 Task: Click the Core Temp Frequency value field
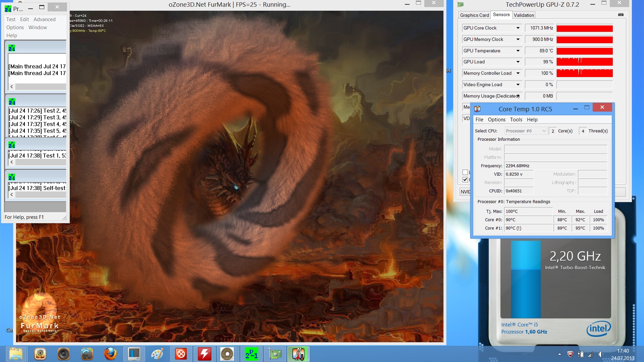coord(555,166)
